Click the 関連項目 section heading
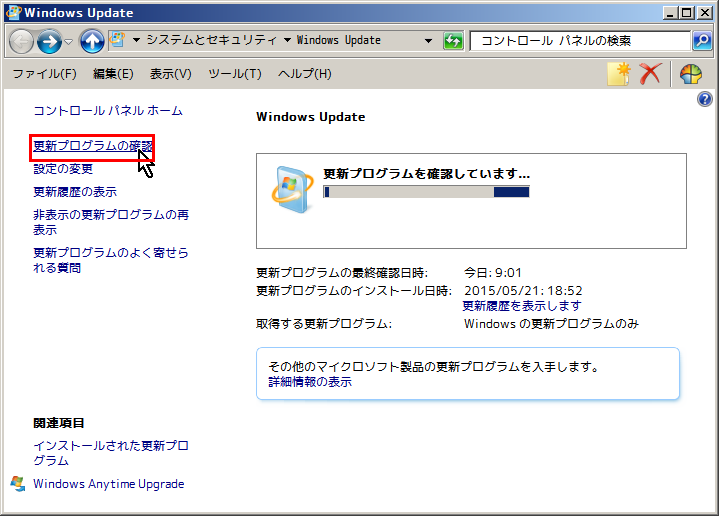719x516 pixels. pos(59,423)
